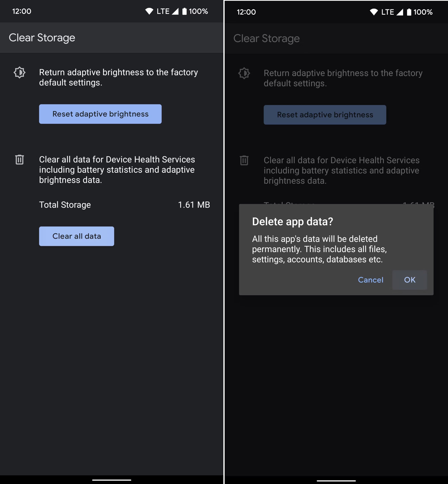Screen dimensions: 448x484
Task: Click the Clear Storage title on left screen
Action: click(x=42, y=38)
